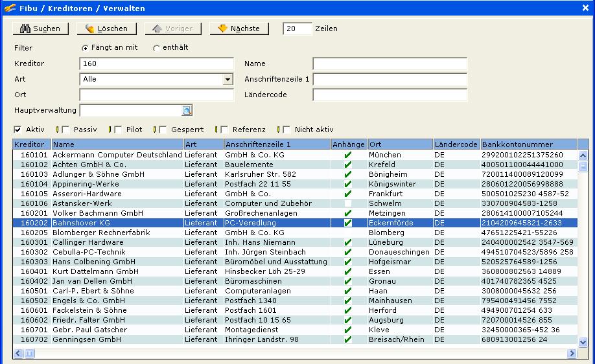Select row 'Blomberger Rechnerfabrik'
Viewport: 595px width, 364px height.
(x=295, y=233)
